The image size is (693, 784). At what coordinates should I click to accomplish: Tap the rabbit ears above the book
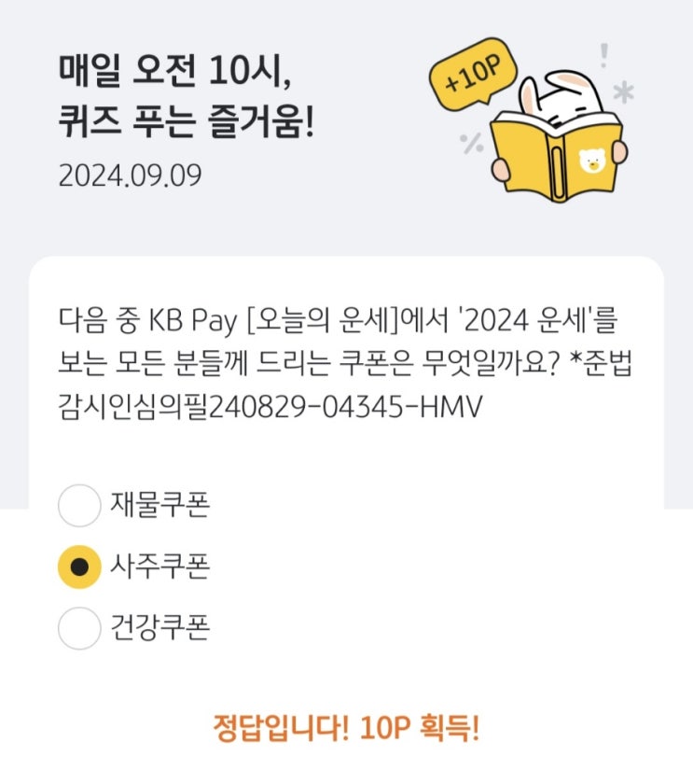[x=559, y=92]
